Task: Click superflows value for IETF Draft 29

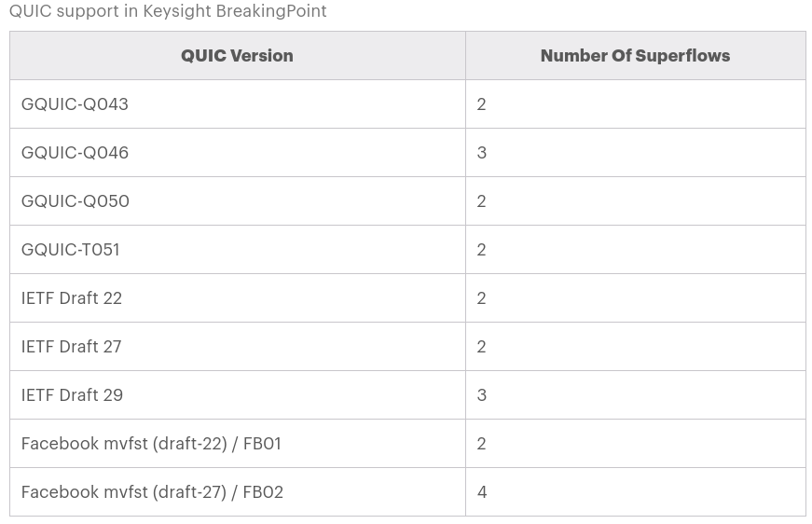Action: pyautogui.click(x=482, y=395)
